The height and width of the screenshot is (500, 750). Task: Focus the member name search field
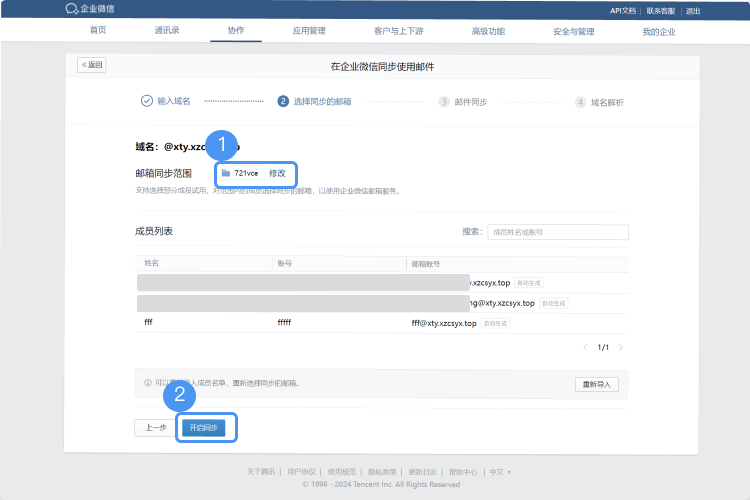pos(558,232)
